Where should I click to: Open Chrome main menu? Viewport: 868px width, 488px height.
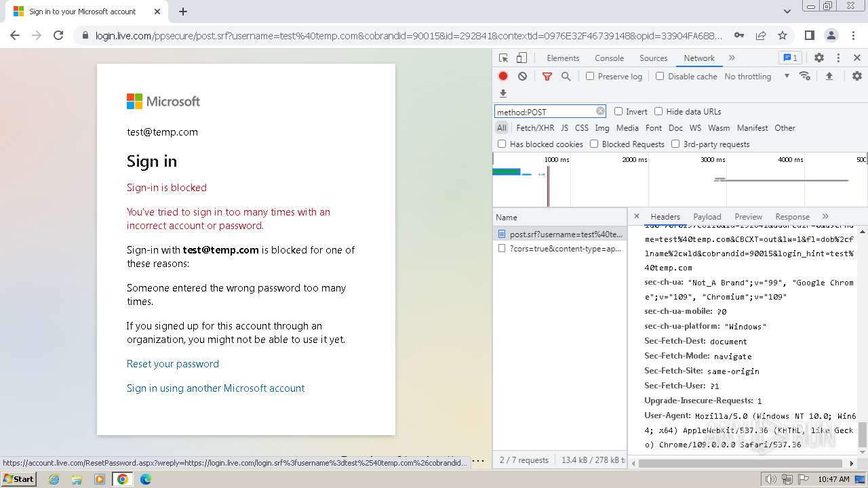click(852, 35)
